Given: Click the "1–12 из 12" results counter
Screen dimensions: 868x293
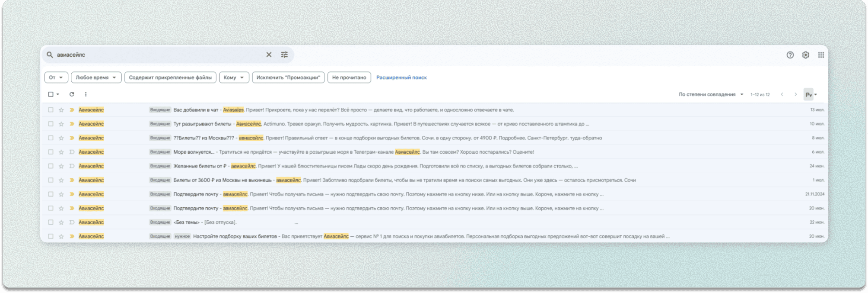Looking at the screenshot, I should [760, 94].
